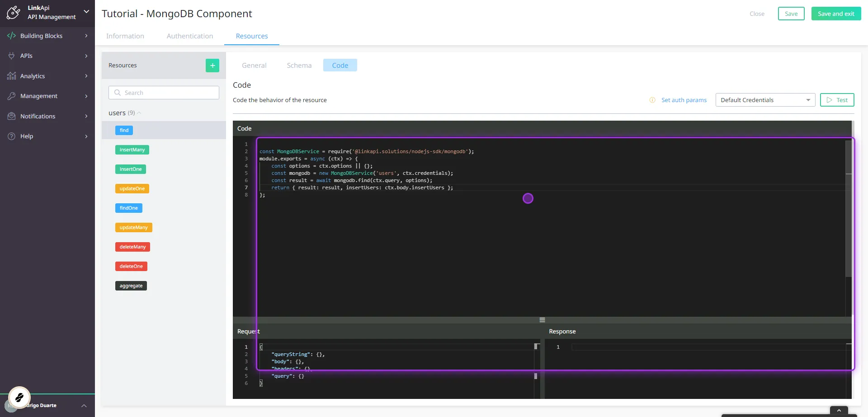The image size is (868, 417).
Task: Click the Save and exit button
Action: [x=835, y=13]
